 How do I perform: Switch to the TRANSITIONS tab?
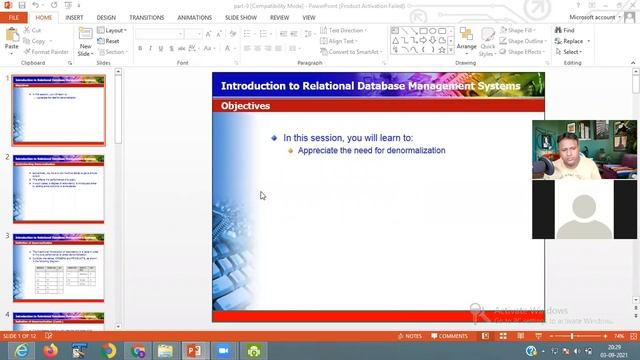point(147,18)
